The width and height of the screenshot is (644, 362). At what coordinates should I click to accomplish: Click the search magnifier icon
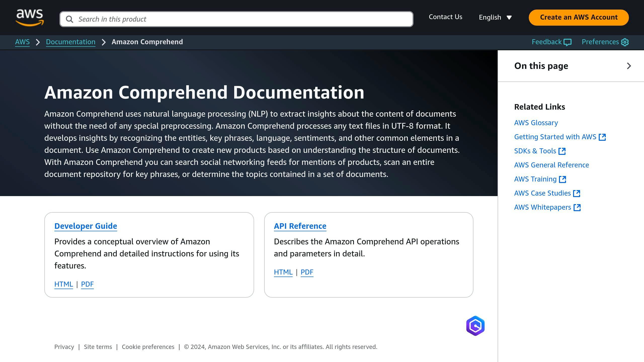coord(69,19)
